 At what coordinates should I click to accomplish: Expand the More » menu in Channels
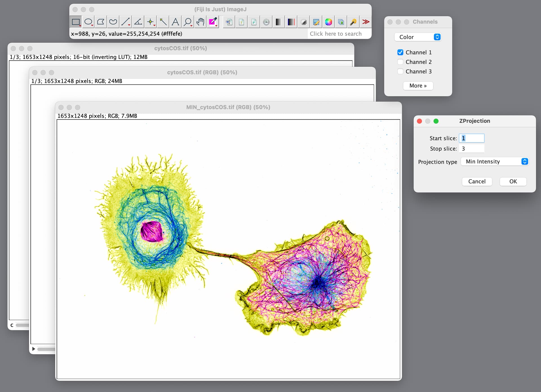418,86
